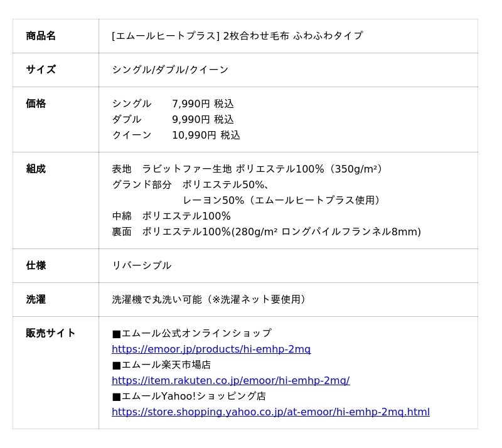The image size is (502, 448).
Task: Open the emoor.jp official shop link
Action: pos(211,349)
